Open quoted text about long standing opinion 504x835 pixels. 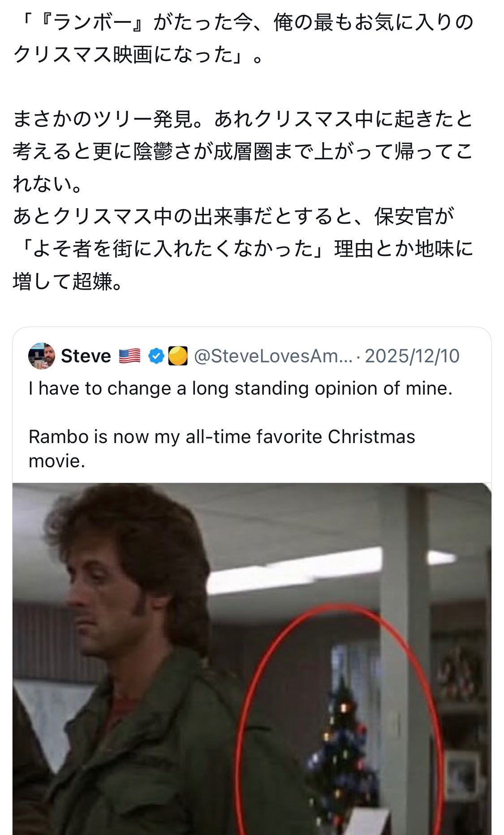(x=241, y=388)
